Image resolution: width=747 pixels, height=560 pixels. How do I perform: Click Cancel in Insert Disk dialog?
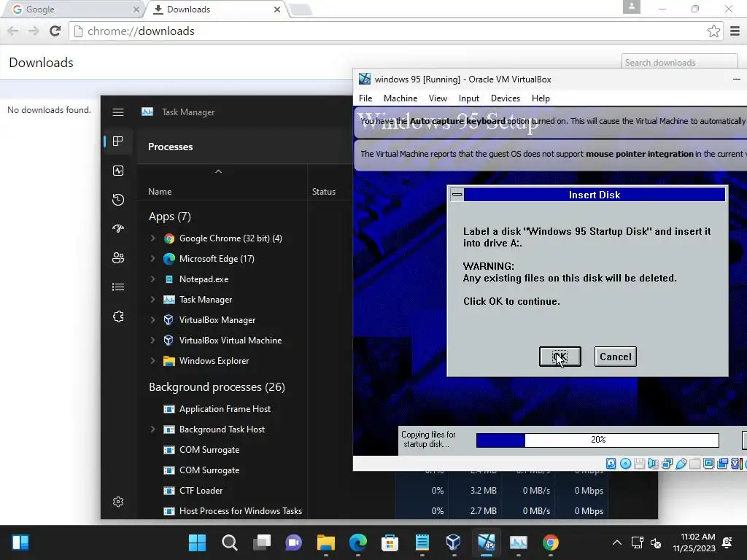(615, 357)
